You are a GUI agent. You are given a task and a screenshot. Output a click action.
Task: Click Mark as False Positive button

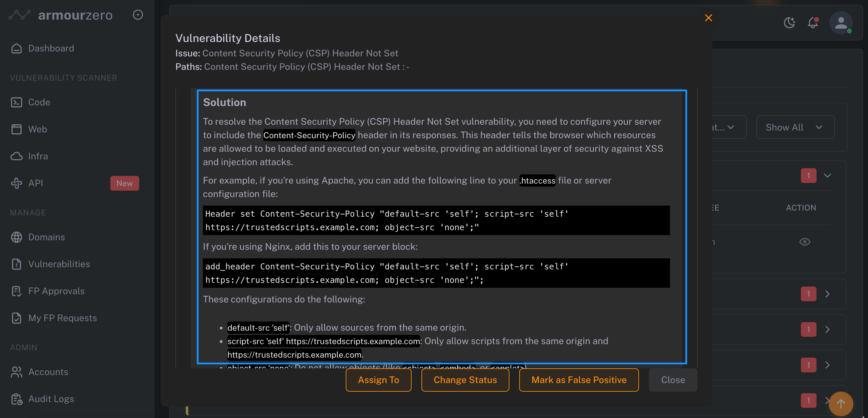tap(579, 380)
